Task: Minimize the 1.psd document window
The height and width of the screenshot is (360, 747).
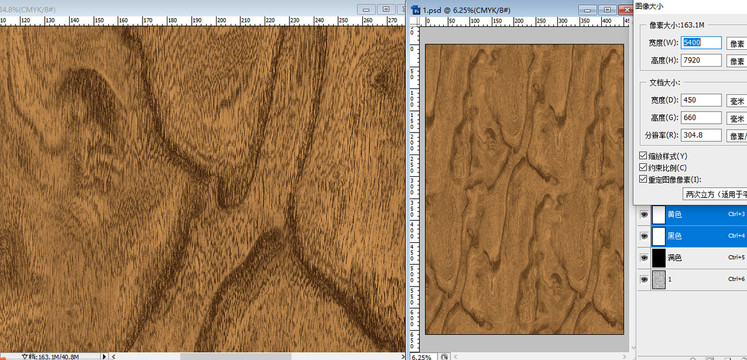Action: pos(588,10)
